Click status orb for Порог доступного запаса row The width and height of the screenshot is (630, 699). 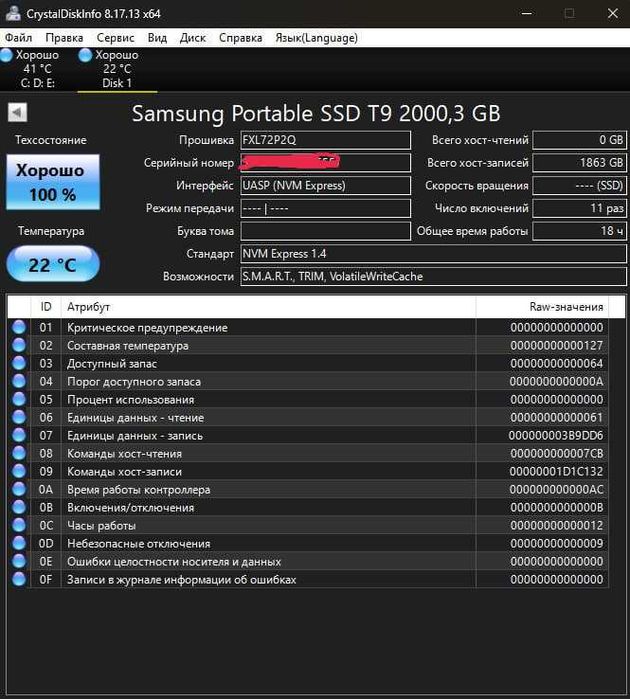pos(19,381)
